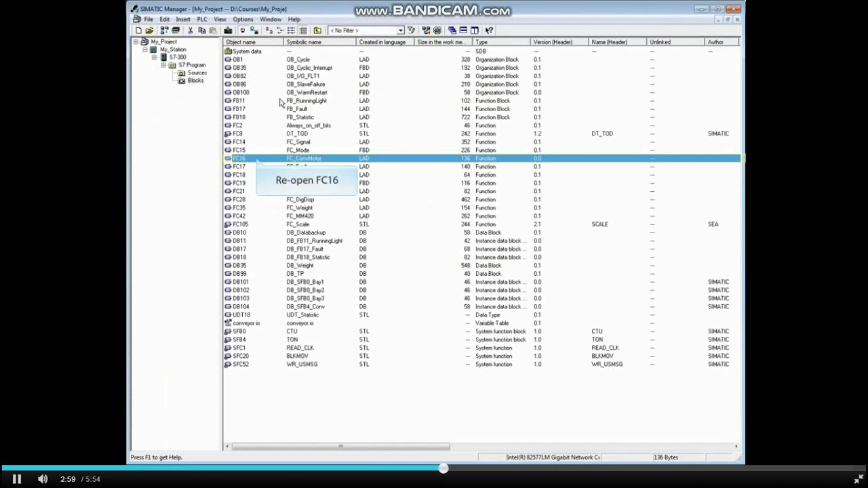The height and width of the screenshot is (488, 868).
Task: Open the File menu
Action: click(x=149, y=19)
